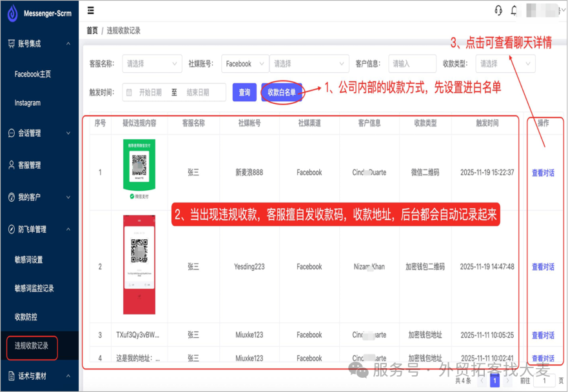Click the 触发时间 column header

(487, 123)
